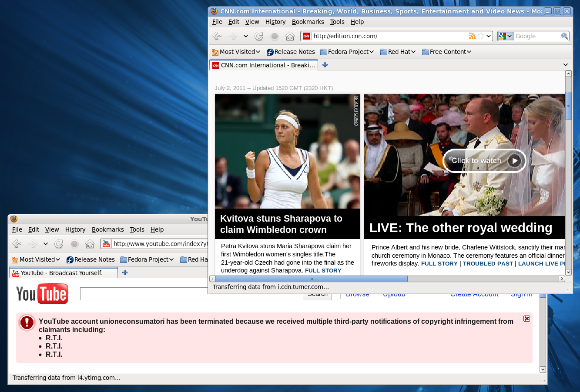Screen dimensions: 580x392
Task: Click CNN page vertical scrollbar thumb
Action: click(568, 106)
